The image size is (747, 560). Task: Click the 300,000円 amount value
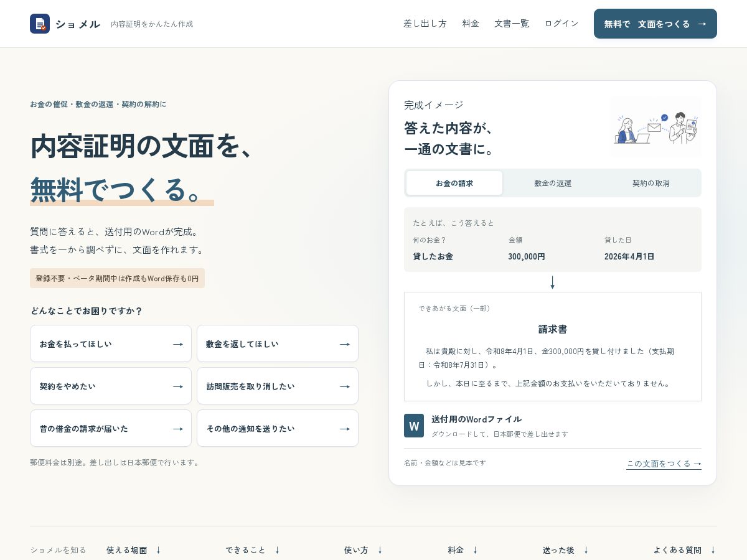coord(527,256)
